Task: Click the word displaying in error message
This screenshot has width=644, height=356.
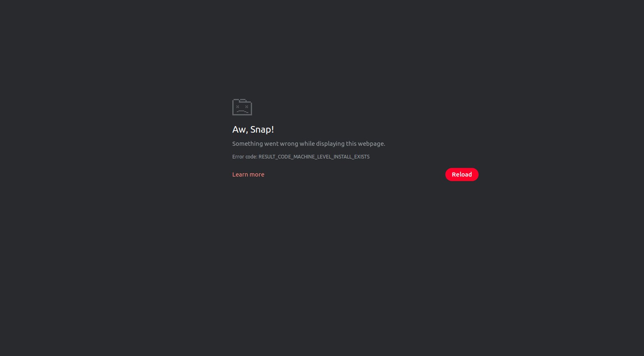Action: click(330, 144)
